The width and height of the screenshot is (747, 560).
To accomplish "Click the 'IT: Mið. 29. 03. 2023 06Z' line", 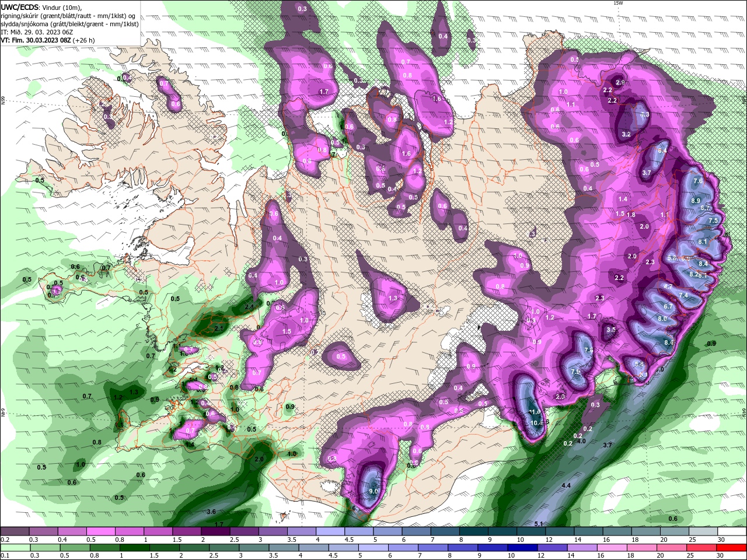I will (36, 32).
